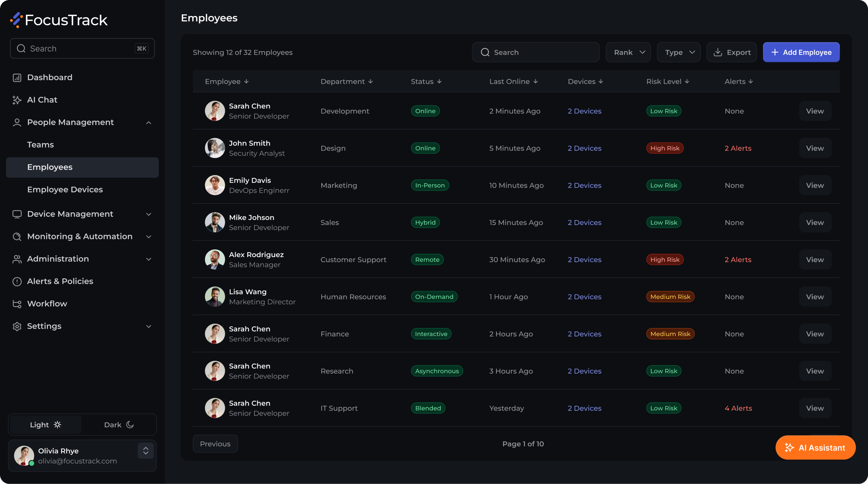
Task: Click the FocusTrack logo icon
Action: click(16, 20)
